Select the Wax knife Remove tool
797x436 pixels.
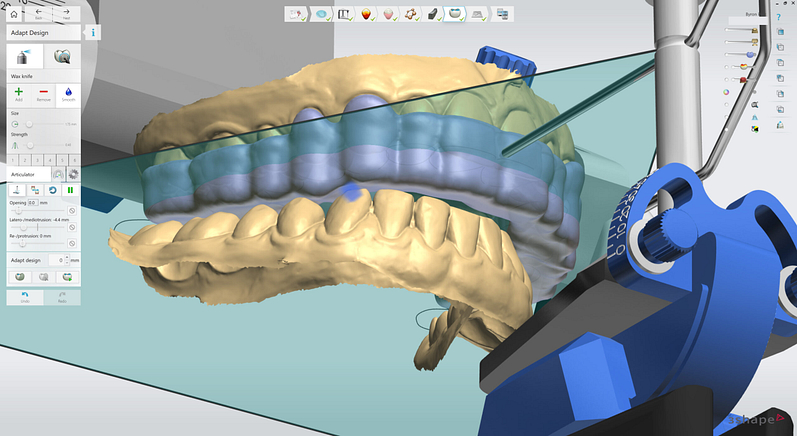click(43, 93)
